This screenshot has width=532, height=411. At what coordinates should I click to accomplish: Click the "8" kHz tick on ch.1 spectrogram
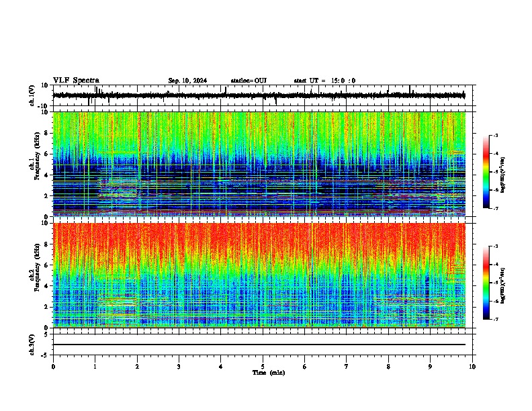coord(46,133)
